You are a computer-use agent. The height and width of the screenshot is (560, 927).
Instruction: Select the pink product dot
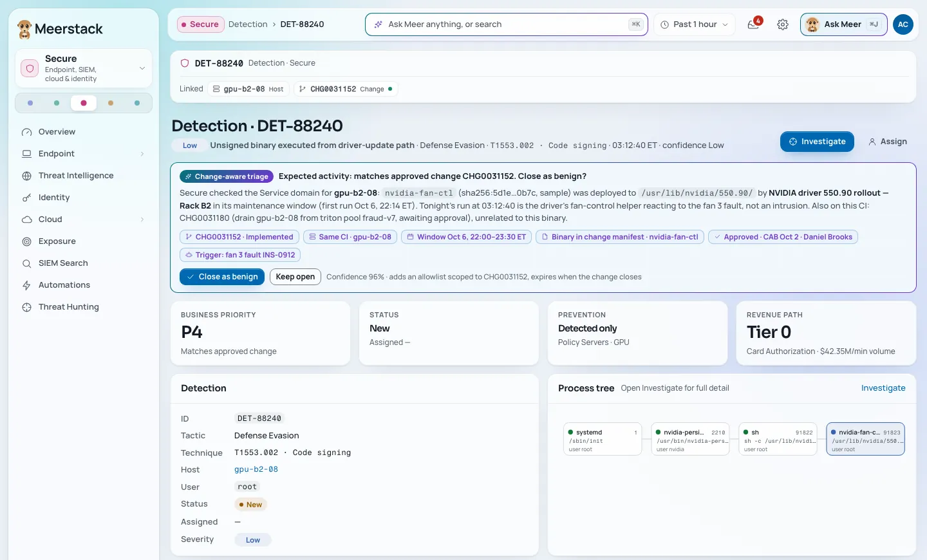[x=84, y=103]
